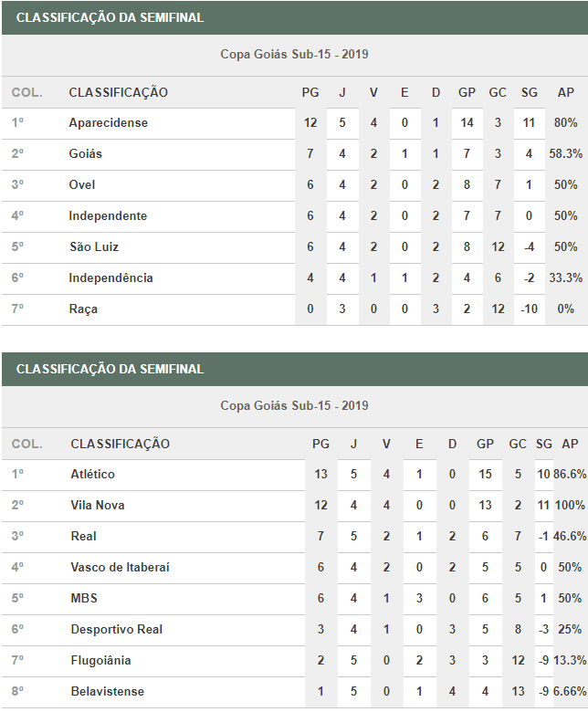Click Flugoiânia's 13.3% AP value
Image resolution: width=588 pixels, height=712 pixels.
570,661
